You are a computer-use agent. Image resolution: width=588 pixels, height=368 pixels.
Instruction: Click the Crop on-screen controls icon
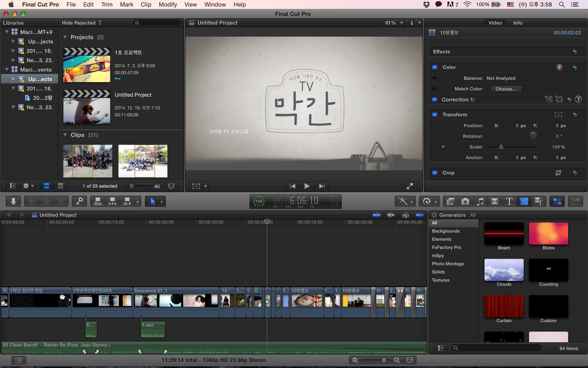click(x=558, y=173)
